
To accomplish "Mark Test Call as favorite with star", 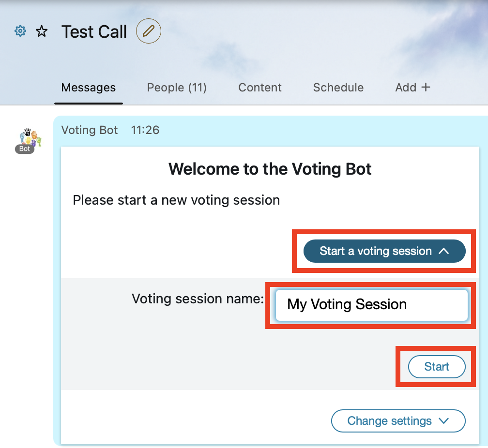I will 42,31.
